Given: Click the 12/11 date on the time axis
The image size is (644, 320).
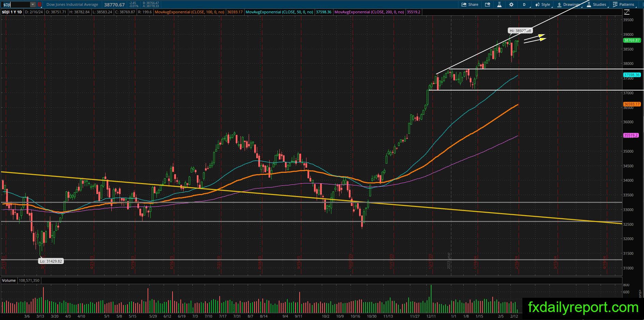Looking at the screenshot, I should point(431,316).
